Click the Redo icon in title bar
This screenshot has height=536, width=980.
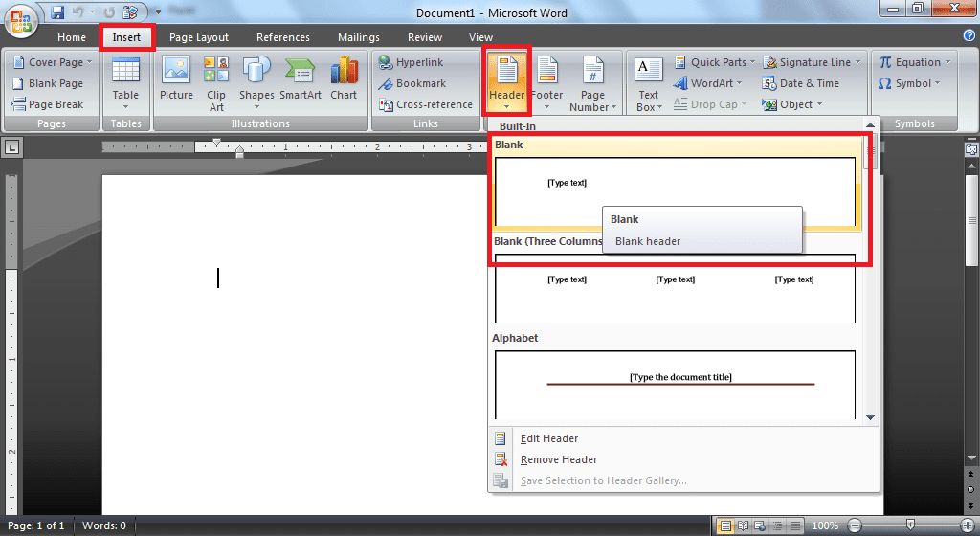pos(109,11)
